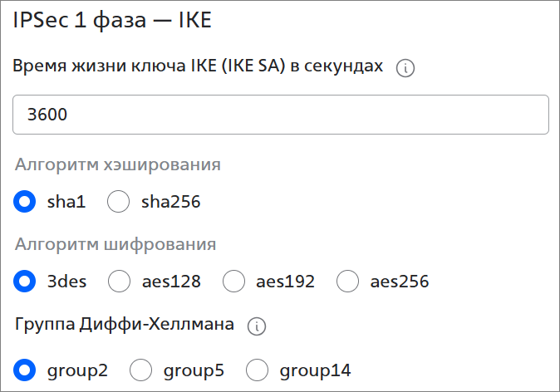Focus the IKE key lifetime field showing 3600
This screenshot has height=392, width=560.
coord(281,115)
